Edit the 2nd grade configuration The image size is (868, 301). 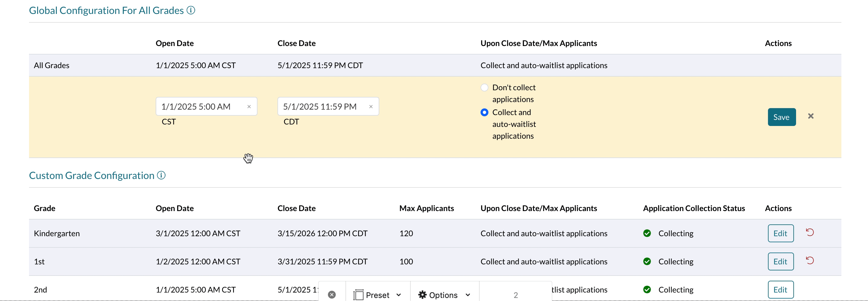point(780,289)
